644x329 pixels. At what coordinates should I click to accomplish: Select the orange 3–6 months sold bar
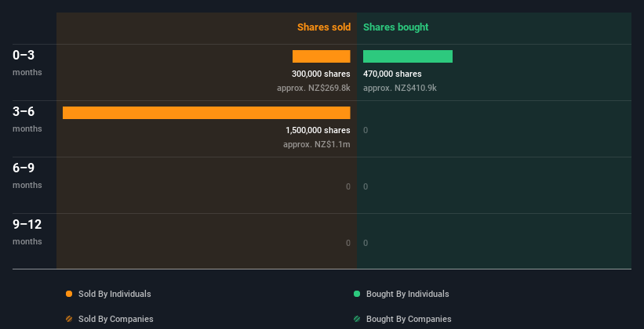pos(206,113)
